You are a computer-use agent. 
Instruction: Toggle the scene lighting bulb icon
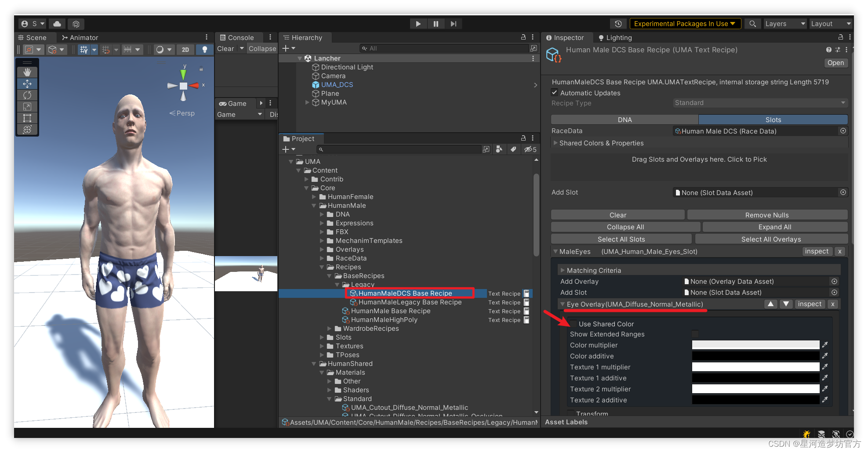click(204, 50)
